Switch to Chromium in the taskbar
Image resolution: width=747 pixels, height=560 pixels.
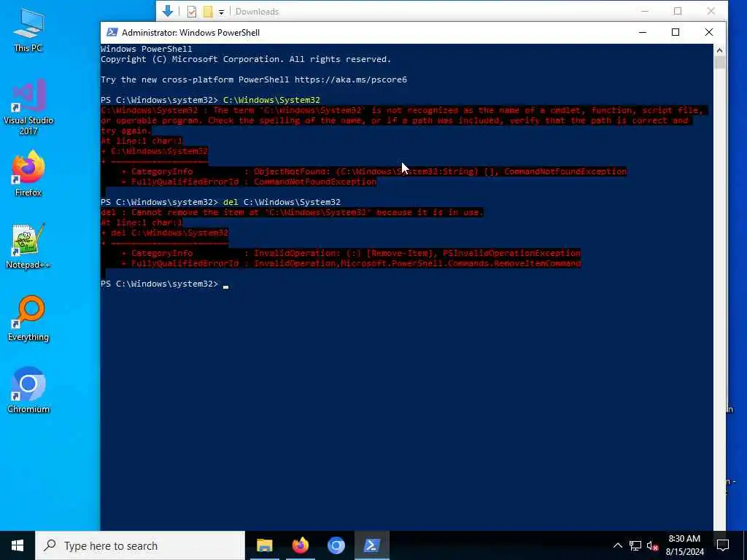click(x=336, y=545)
